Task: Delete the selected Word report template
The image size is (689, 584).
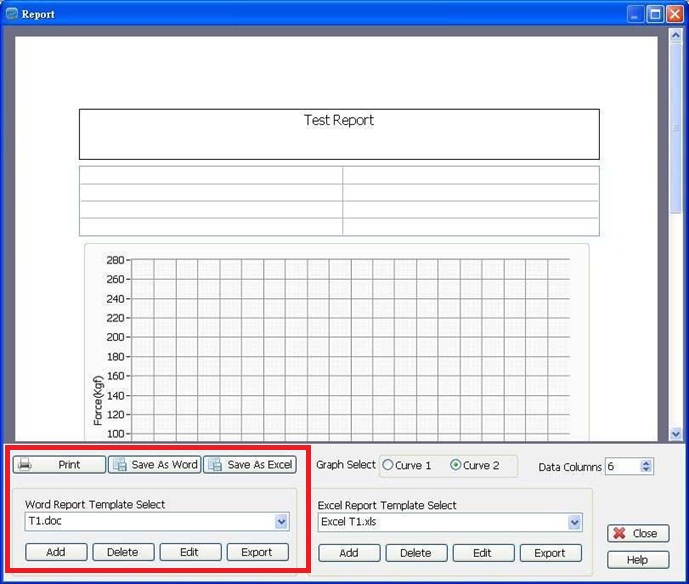Action: tap(123, 552)
